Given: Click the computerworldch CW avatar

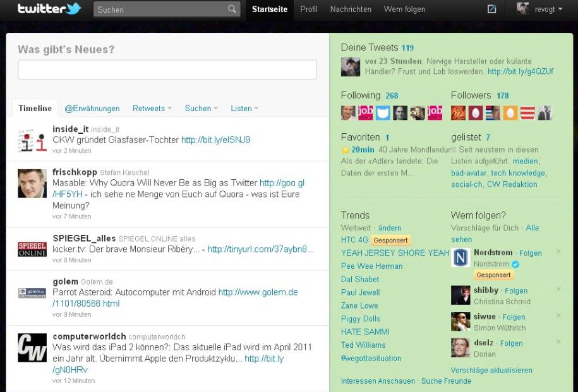Looking at the screenshot, I should (x=32, y=348).
